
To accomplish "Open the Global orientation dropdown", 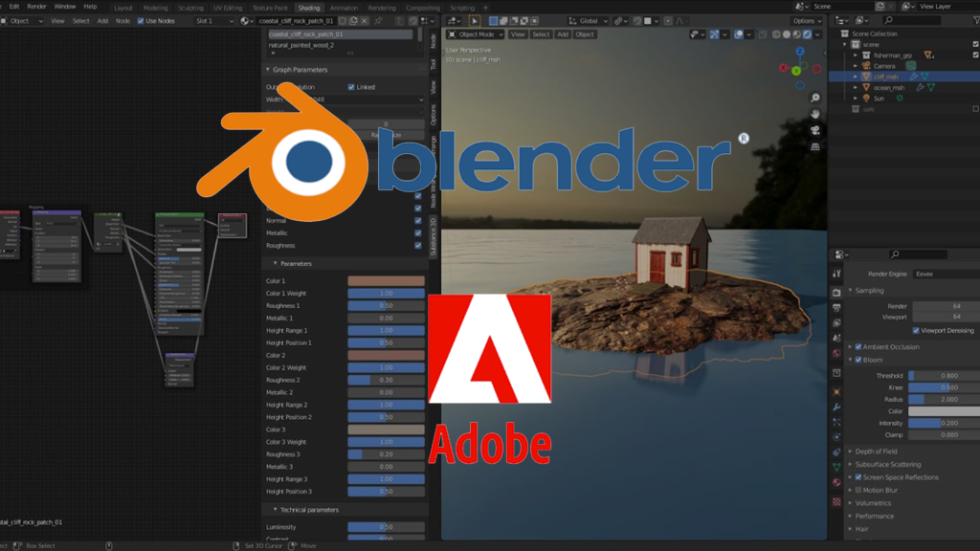I will coord(588,21).
